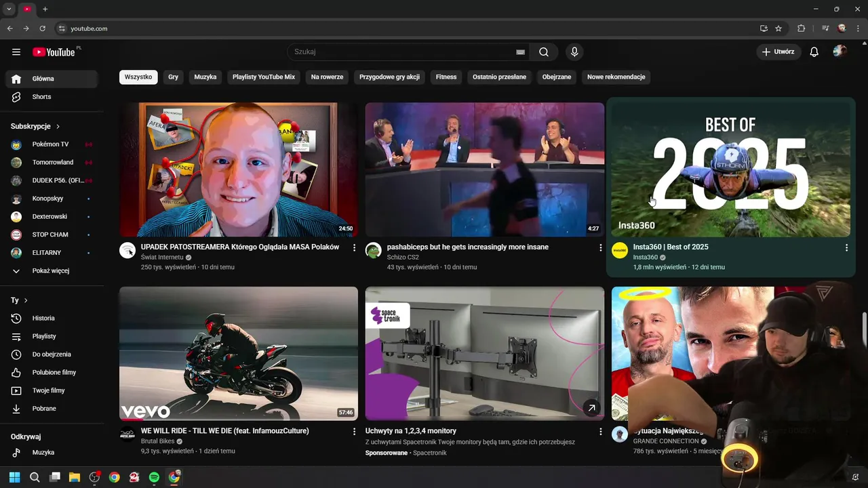Select the Gry filter chip
Screen dimensions: 868x488
pos(173,77)
